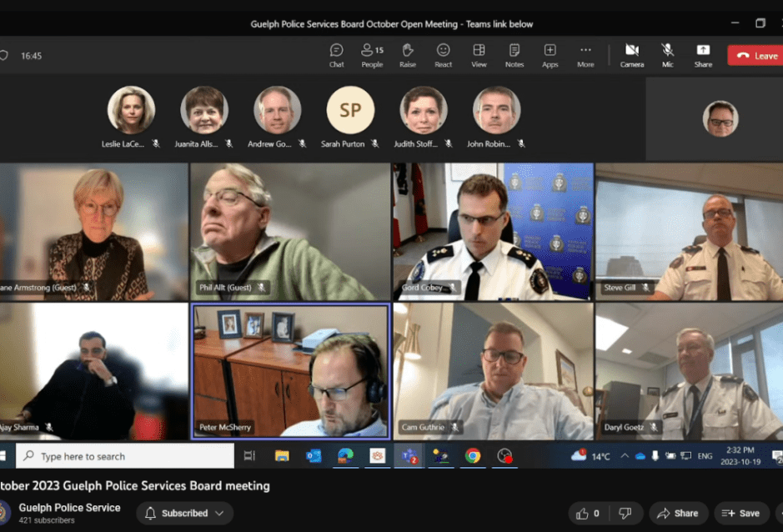Select Peter McSherry's video tile

click(290, 370)
